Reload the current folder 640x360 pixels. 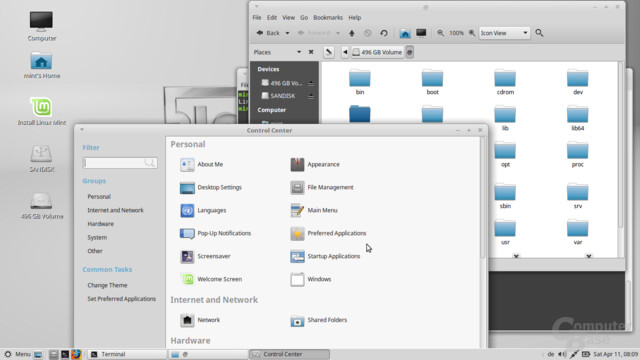[x=384, y=33]
